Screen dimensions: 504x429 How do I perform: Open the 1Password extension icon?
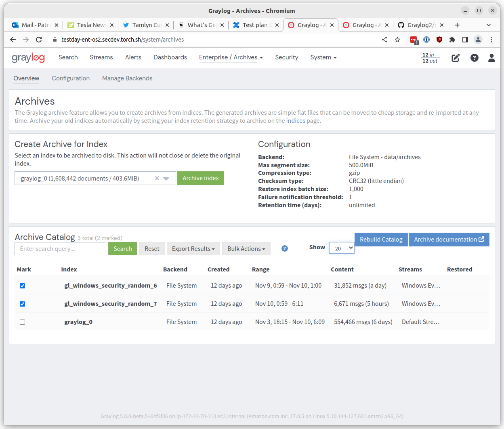[427, 40]
